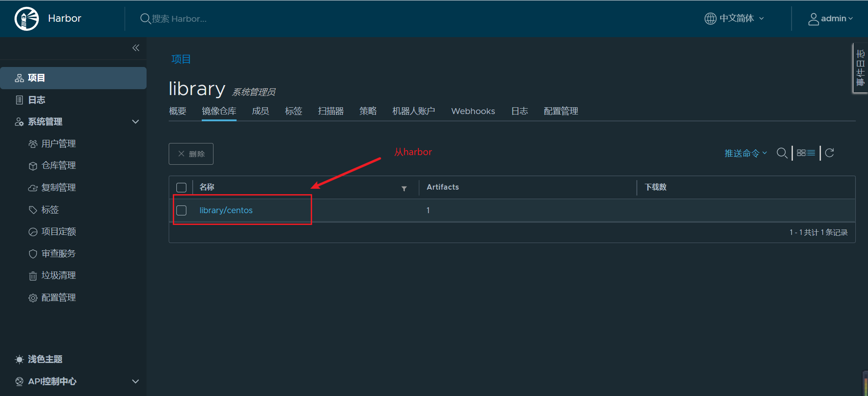Open the repository search magnifier icon

[782, 153]
